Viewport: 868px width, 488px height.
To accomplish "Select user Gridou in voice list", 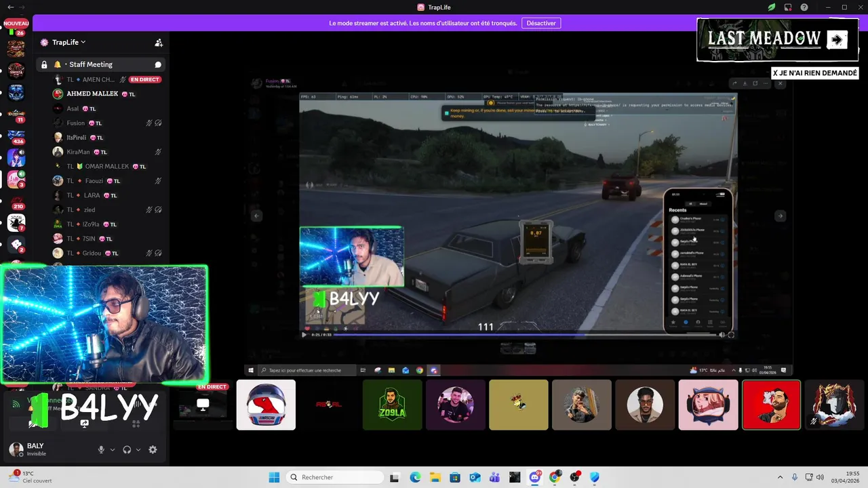I will click(x=108, y=253).
